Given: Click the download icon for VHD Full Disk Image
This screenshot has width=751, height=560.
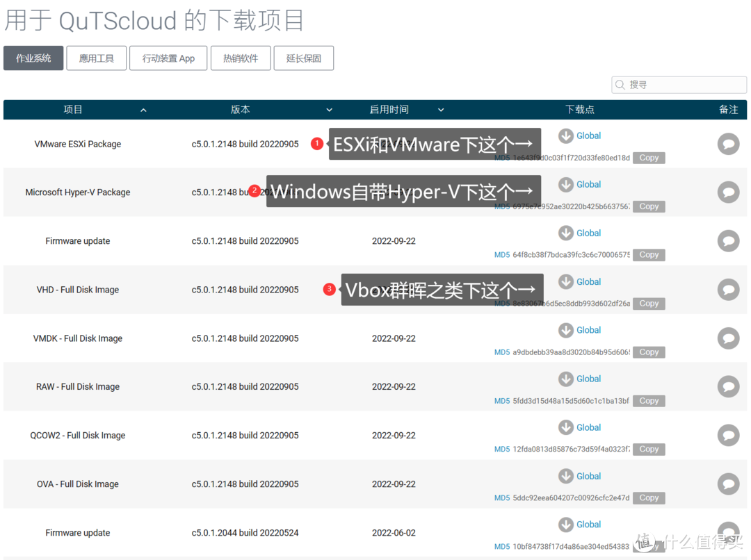Looking at the screenshot, I should click(565, 282).
